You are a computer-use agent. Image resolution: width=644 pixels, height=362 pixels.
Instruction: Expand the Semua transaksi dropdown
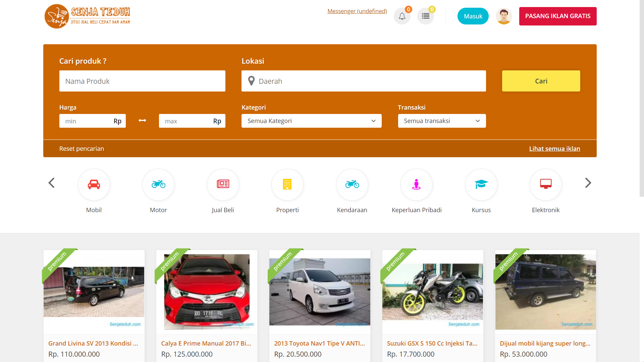coord(442,121)
